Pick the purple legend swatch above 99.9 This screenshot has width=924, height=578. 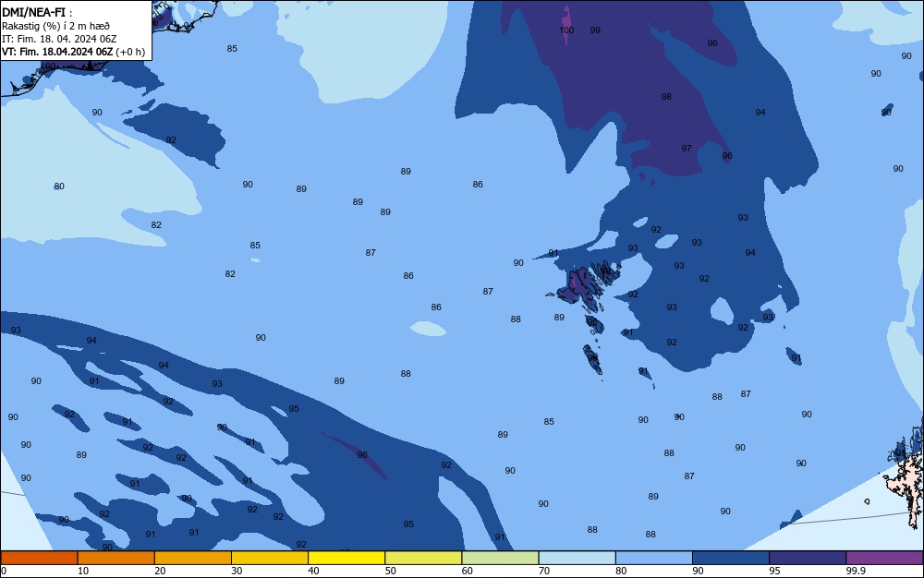pyautogui.click(x=884, y=558)
